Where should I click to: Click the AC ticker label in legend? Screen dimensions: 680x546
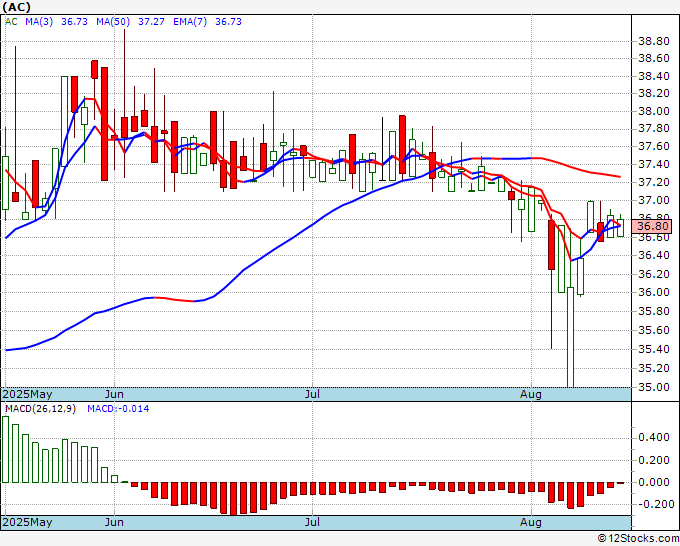coord(11,22)
